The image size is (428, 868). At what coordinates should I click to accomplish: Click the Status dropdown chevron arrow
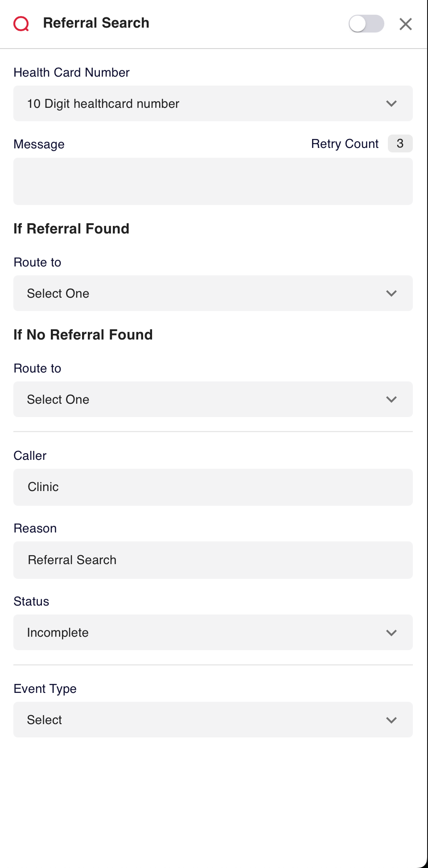coord(391,633)
